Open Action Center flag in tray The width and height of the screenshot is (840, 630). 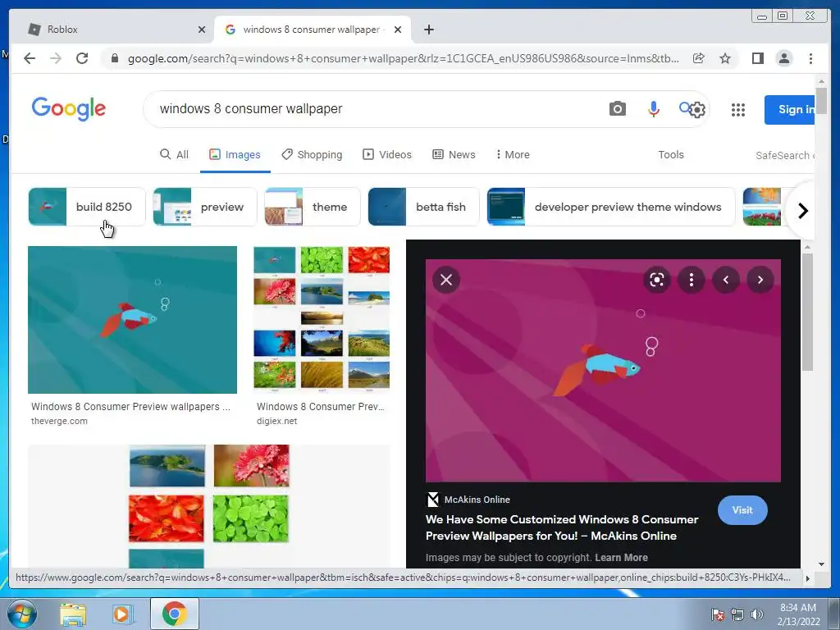[x=718, y=614]
